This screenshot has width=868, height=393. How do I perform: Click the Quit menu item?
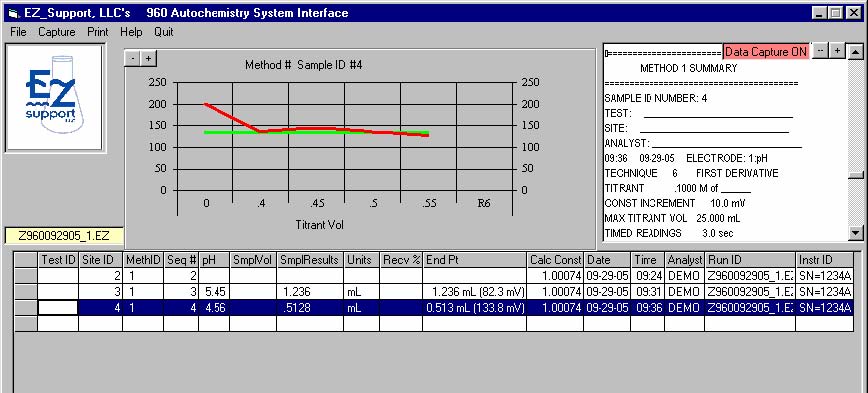[164, 32]
